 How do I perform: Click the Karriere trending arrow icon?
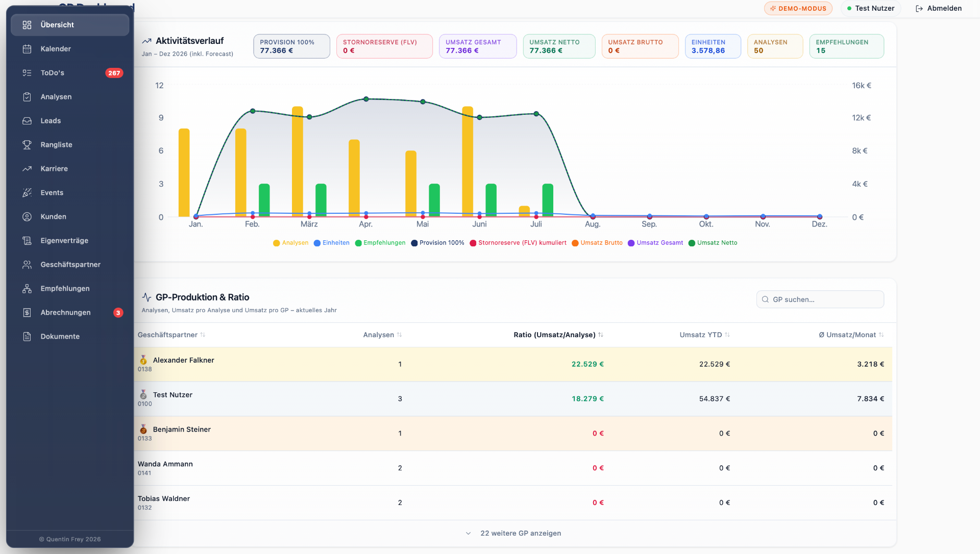pos(27,169)
